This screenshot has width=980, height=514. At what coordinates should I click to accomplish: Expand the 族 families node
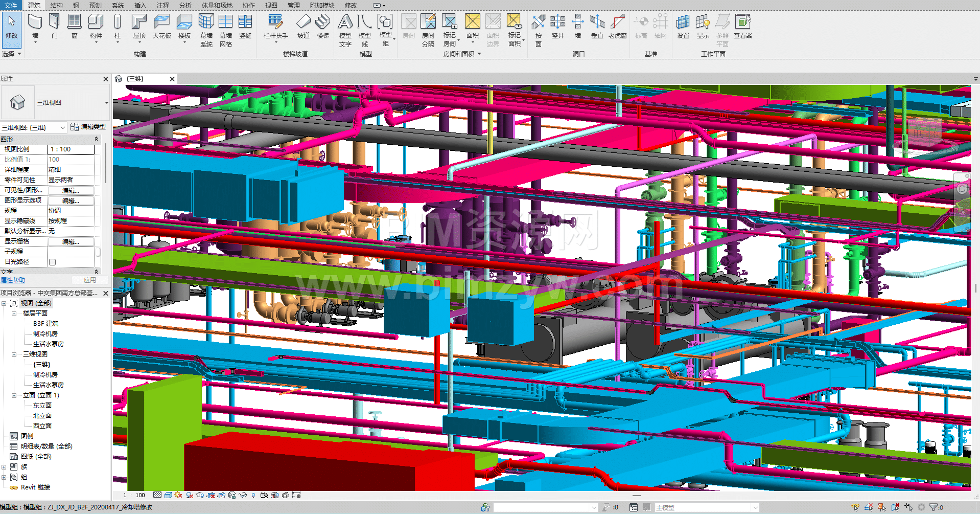click(x=4, y=467)
